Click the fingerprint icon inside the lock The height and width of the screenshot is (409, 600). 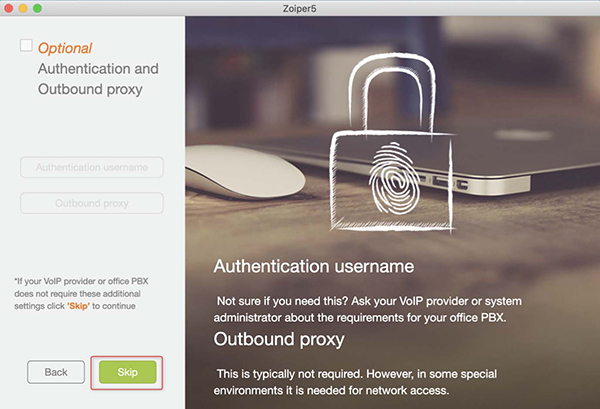coord(394,178)
